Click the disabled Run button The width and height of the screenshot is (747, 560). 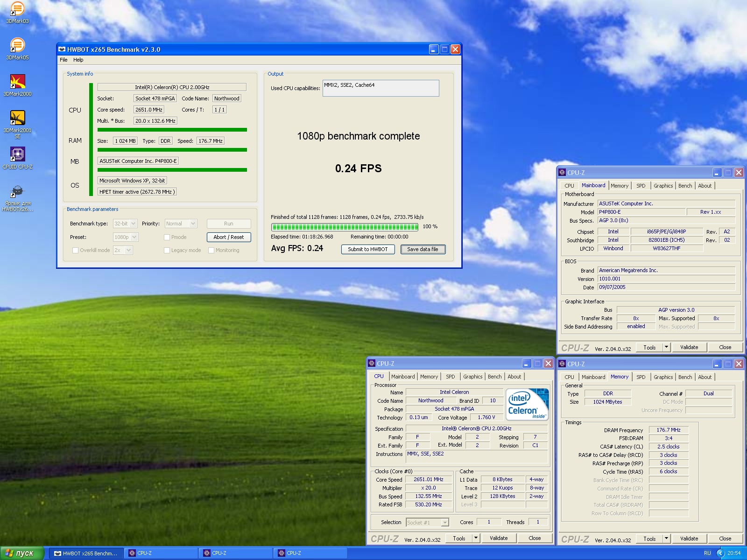[229, 224]
